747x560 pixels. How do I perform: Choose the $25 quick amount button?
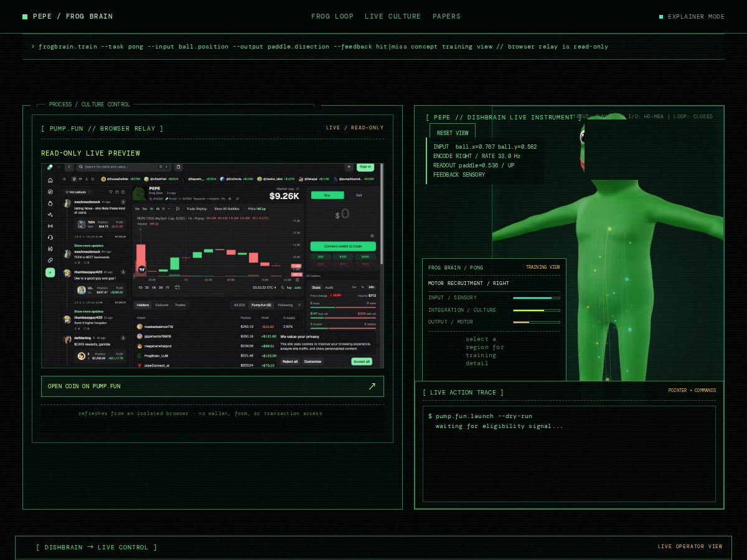pyautogui.click(x=321, y=257)
